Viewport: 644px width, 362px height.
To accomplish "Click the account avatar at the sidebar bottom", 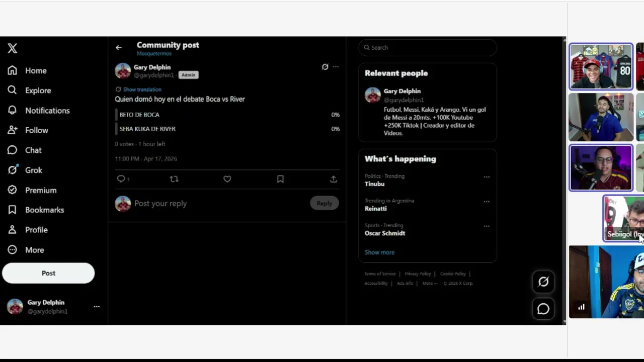I will pos(15,306).
